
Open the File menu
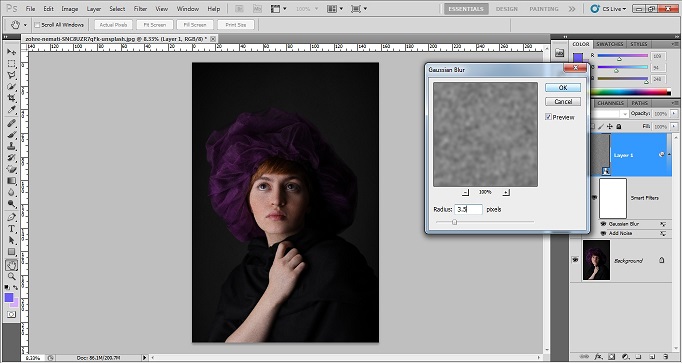point(30,9)
